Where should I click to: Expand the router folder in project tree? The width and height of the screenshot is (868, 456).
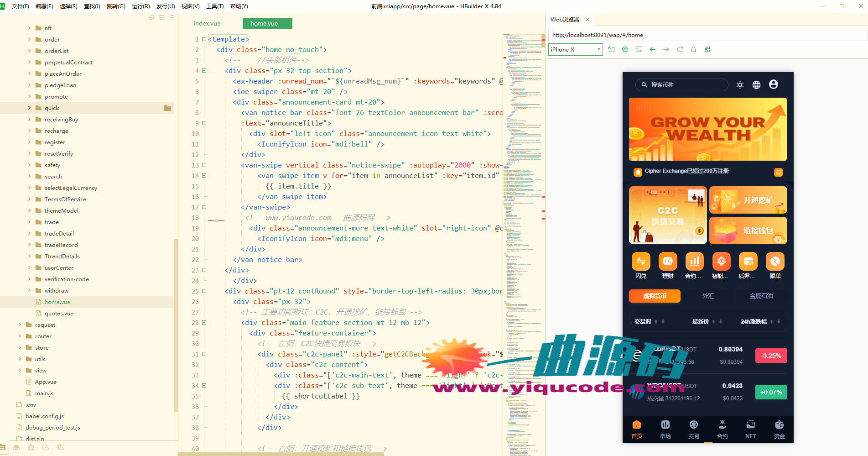(20, 336)
